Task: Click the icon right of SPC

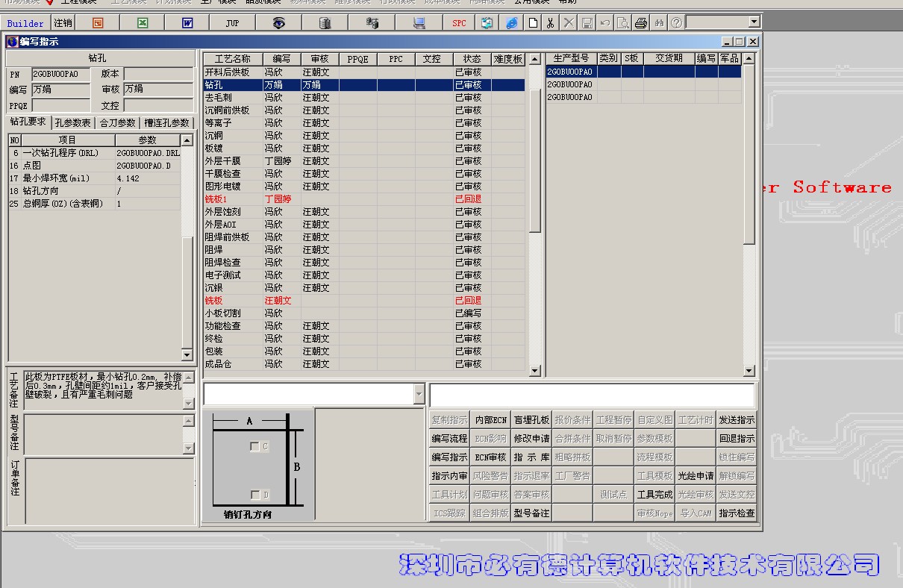Action: (487, 23)
